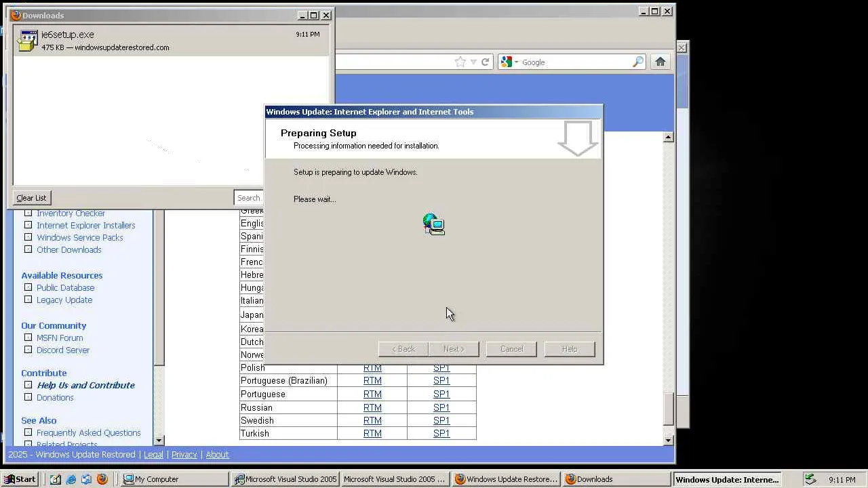The height and width of the screenshot is (488, 868).
Task: Open Other Downloads link
Action: (x=69, y=250)
